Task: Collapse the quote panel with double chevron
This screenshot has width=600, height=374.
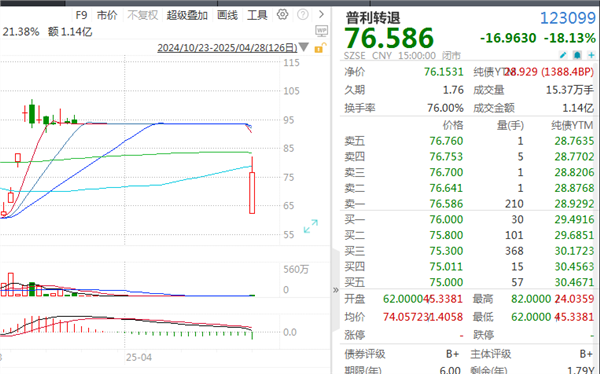Action: 336,290
